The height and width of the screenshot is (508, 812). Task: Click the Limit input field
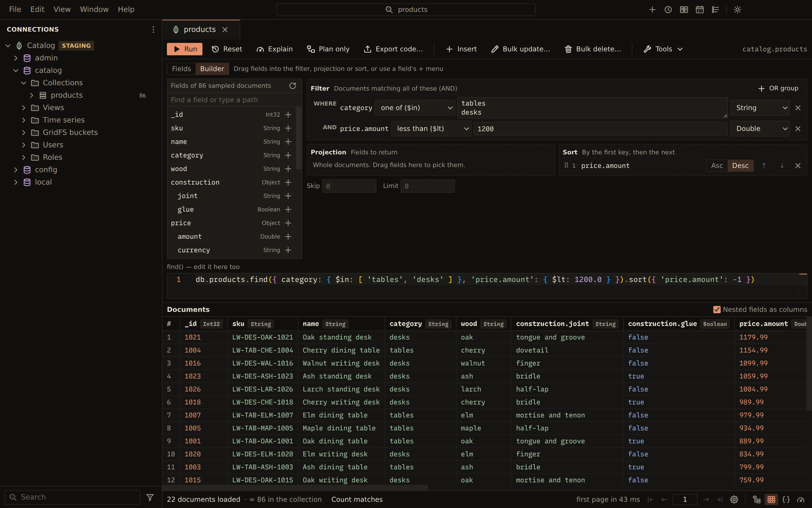pyautogui.click(x=427, y=186)
